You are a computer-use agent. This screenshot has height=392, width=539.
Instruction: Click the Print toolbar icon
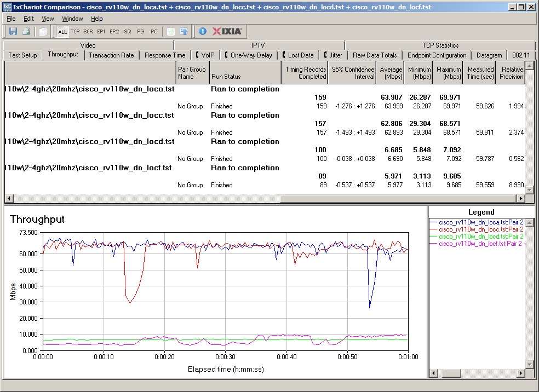(26, 32)
